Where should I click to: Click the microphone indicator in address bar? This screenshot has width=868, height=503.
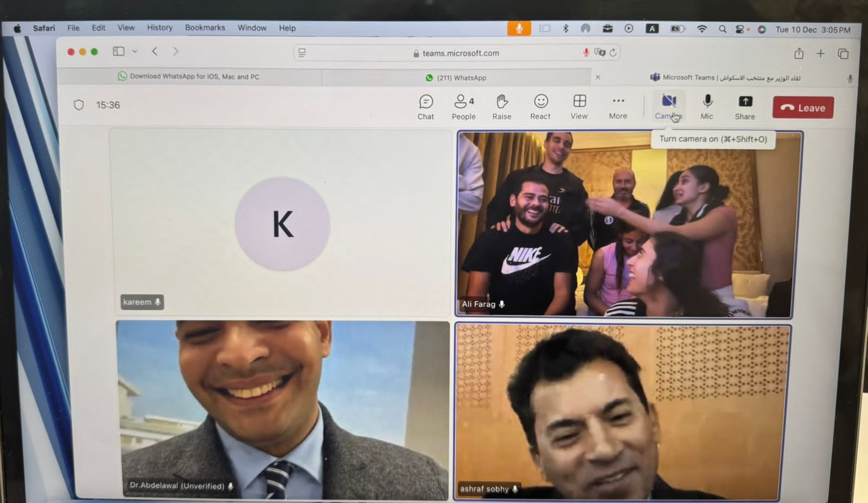coord(586,53)
